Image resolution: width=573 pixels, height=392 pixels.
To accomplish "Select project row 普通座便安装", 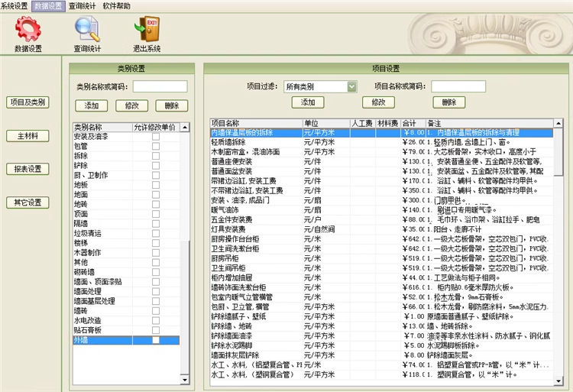I will coord(382,161).
